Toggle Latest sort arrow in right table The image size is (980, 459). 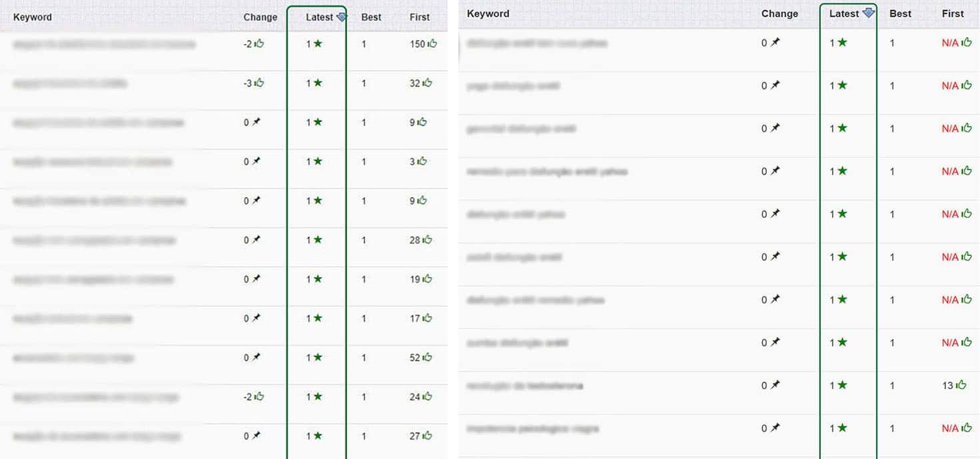pyautogui.click(x=867, y=13)
